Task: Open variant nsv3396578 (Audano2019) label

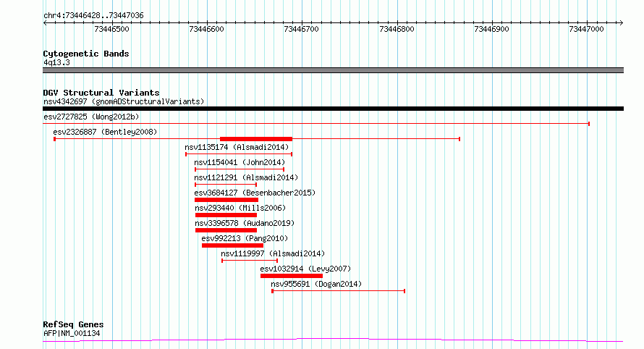Action: point(245,223)
